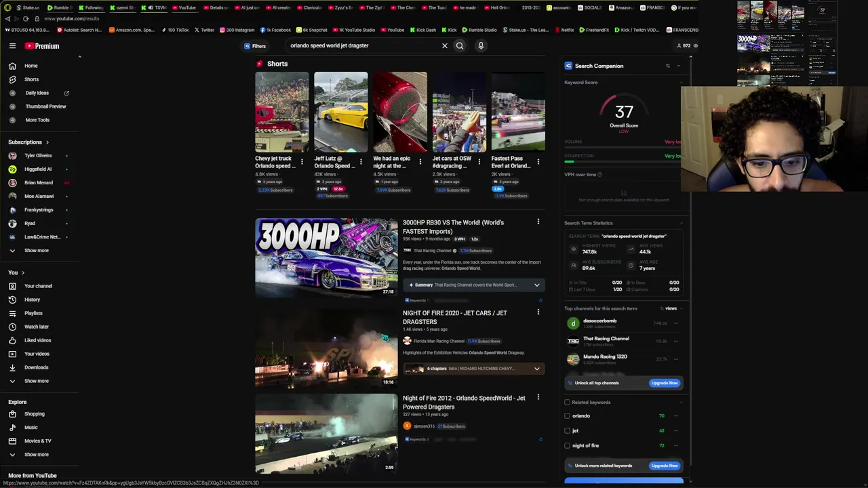This screenshot has width=868, height=488.
Task: Expand the Subscriptions section heading
Action: coord(28,142)
